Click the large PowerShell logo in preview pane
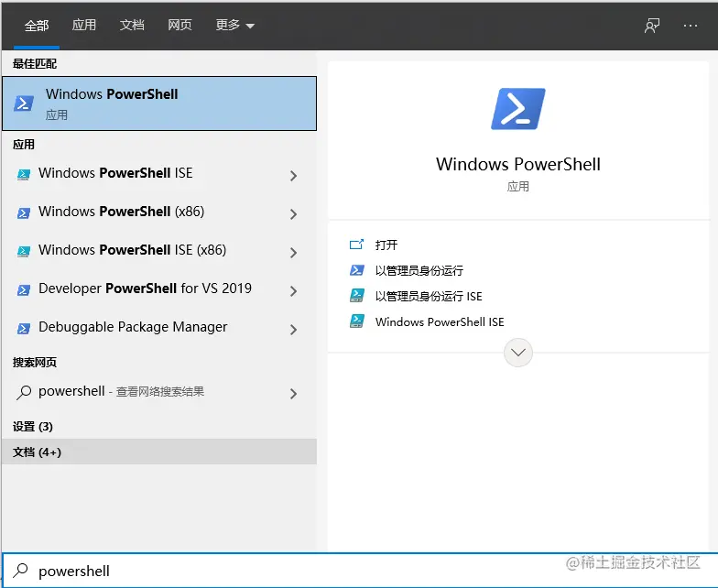 518,109
